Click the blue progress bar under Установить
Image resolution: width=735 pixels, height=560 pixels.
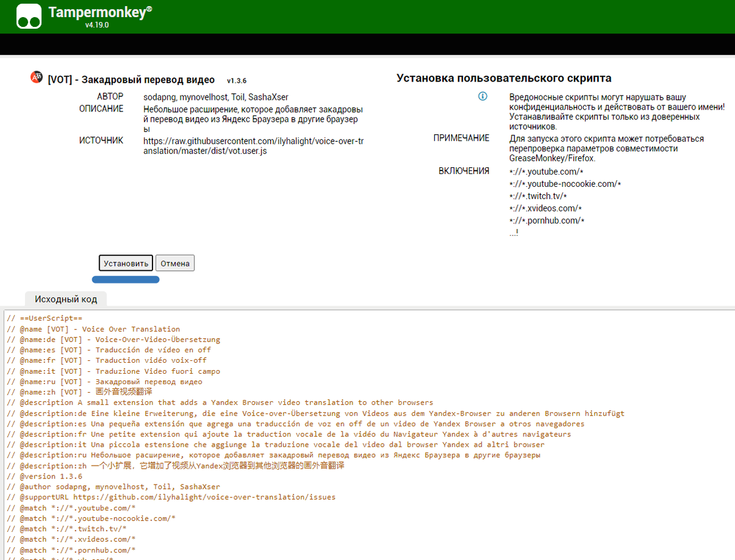pos(126,279)
